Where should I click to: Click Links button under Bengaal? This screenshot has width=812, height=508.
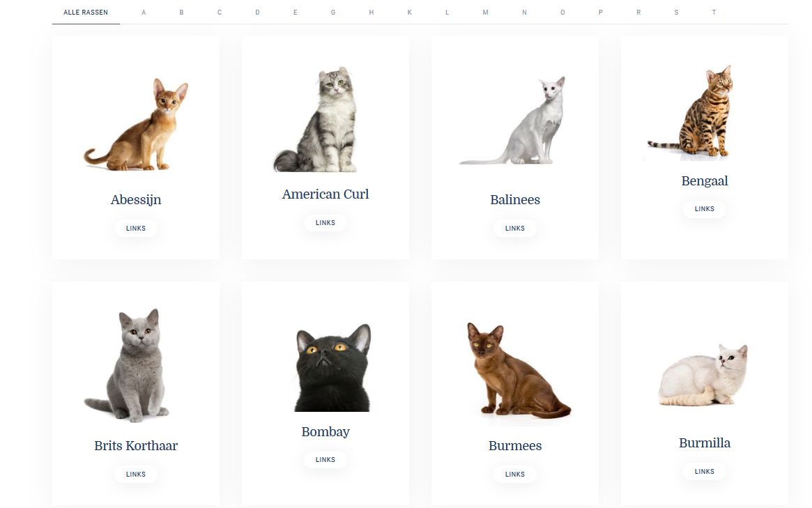[x=704, y=208]
